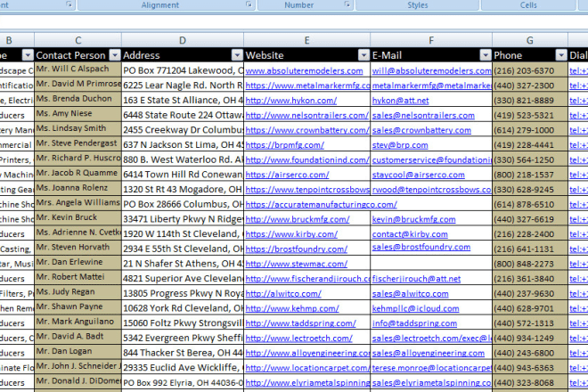588x392 pixels.
Task: Click email kehmpllc@icloud.com
Action: click(x=415, y=309)
